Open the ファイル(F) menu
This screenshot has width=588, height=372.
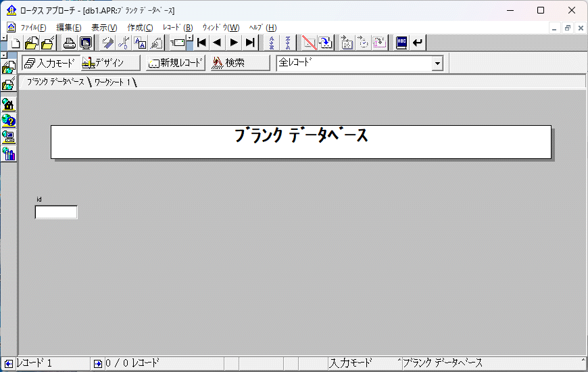33,28
